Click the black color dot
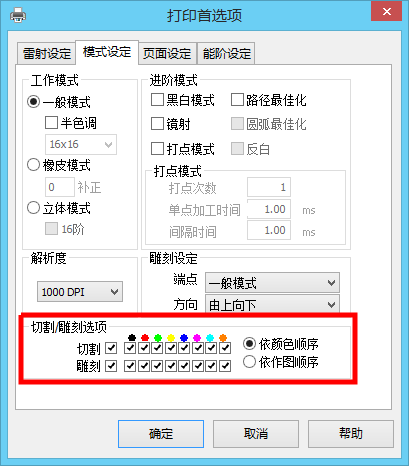Screen dimensions: 409x466 pos(132,338)
